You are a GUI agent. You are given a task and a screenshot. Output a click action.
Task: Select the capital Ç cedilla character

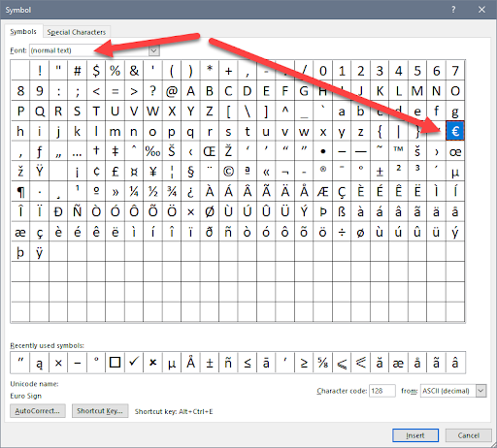[342, 191]
